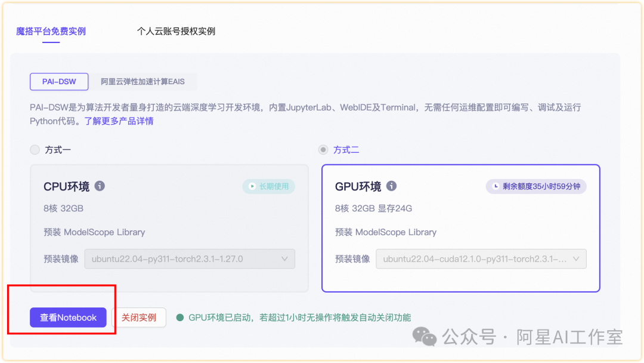Select the 方式一 radio button

tap(35, 150)
